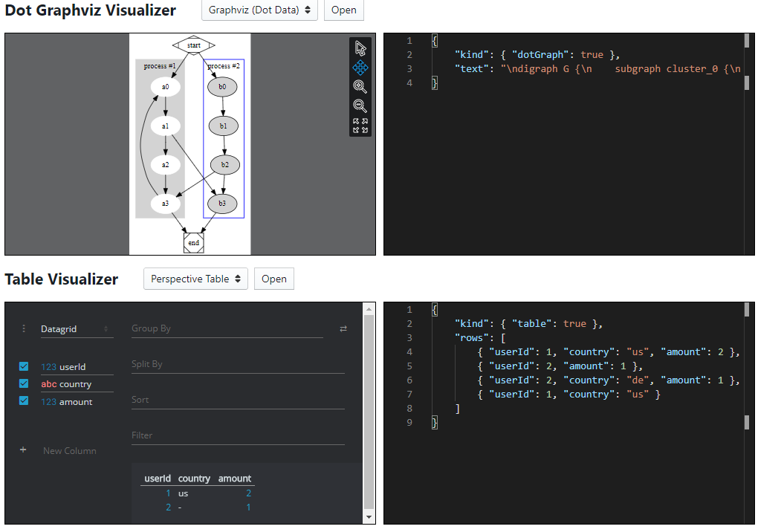Image resolution: width=758 pixels, height=532 pixels.
Task: Click the fit-to-screen expand icon
Action: coord(360,126)
